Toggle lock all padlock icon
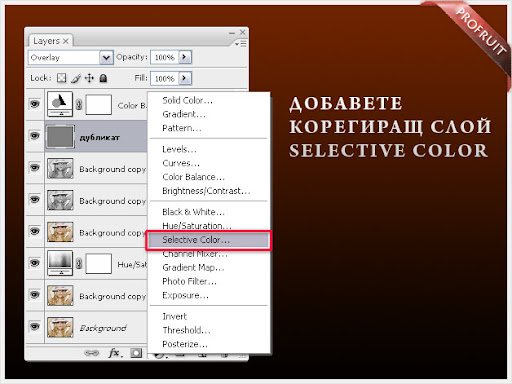The height and width of the screenshot is (384, 512). click(x=104, y=78)
